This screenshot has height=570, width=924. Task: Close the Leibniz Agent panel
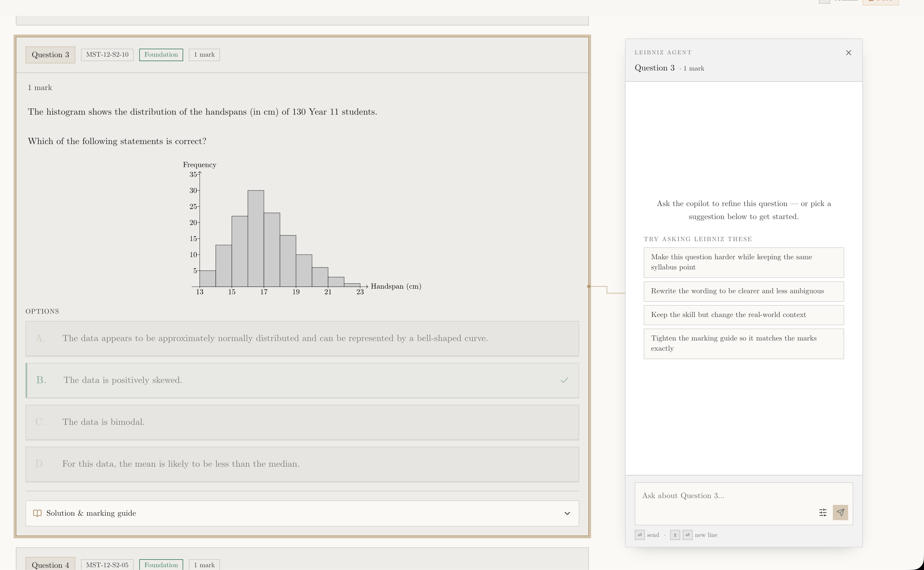848,53
